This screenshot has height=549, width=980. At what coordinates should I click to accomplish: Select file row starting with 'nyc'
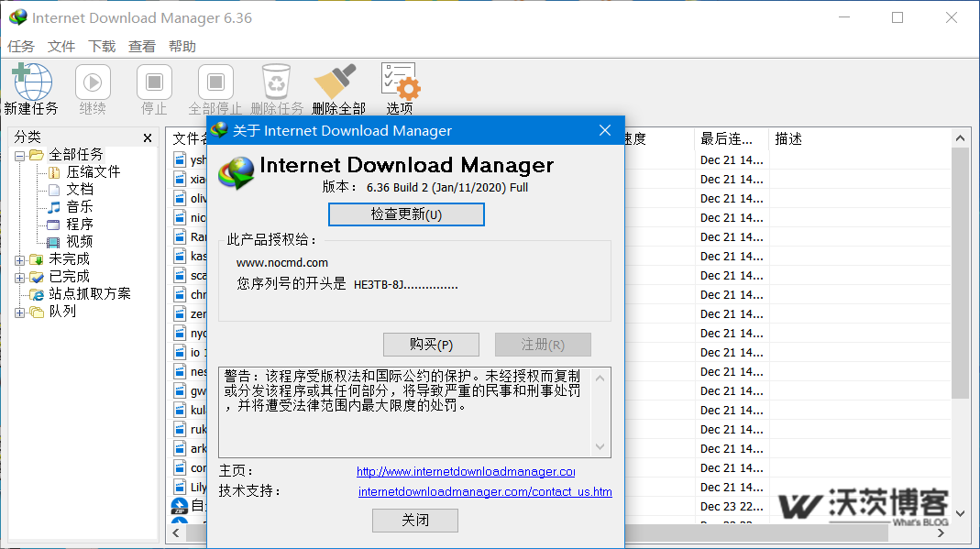coord(190,333)
